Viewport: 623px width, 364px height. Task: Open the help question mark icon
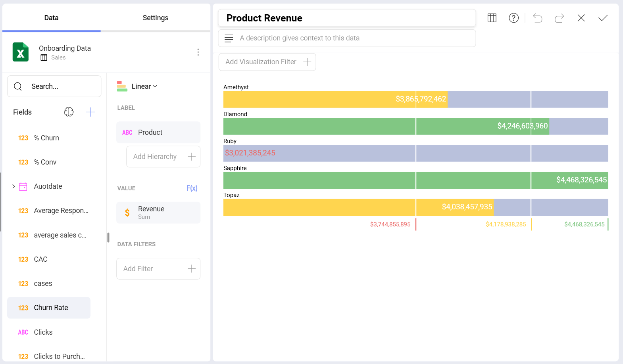click(513, 18)
